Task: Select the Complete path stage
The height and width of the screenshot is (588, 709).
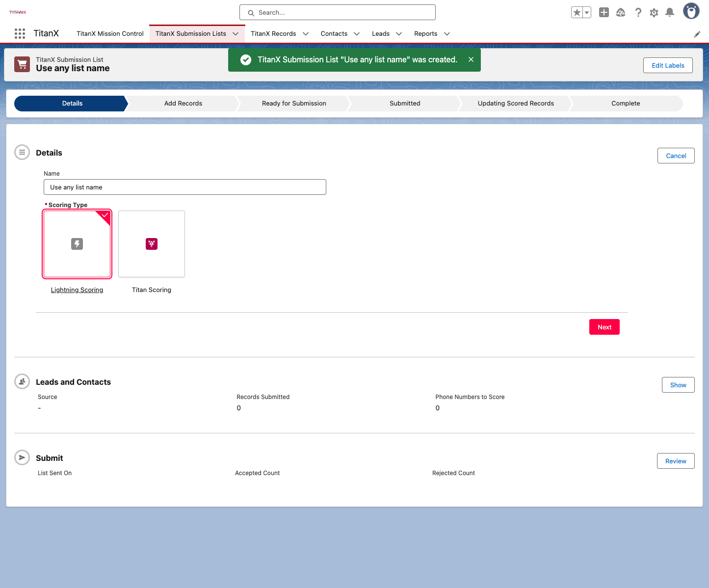Action: (626, 104)
